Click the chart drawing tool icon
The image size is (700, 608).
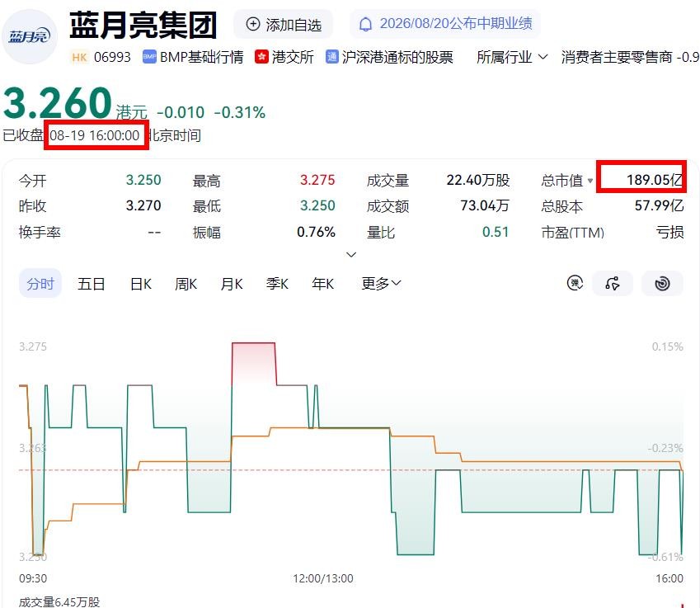pyautogui.click(x=613, y=283)
